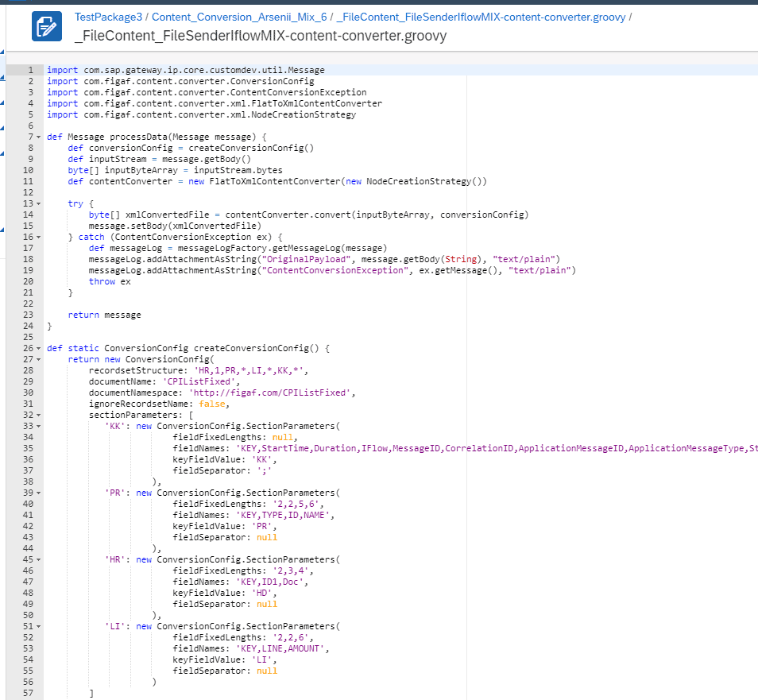Click 'processData' method name on line 7
This screenshot has width=758, height=700.
point(139,137)
